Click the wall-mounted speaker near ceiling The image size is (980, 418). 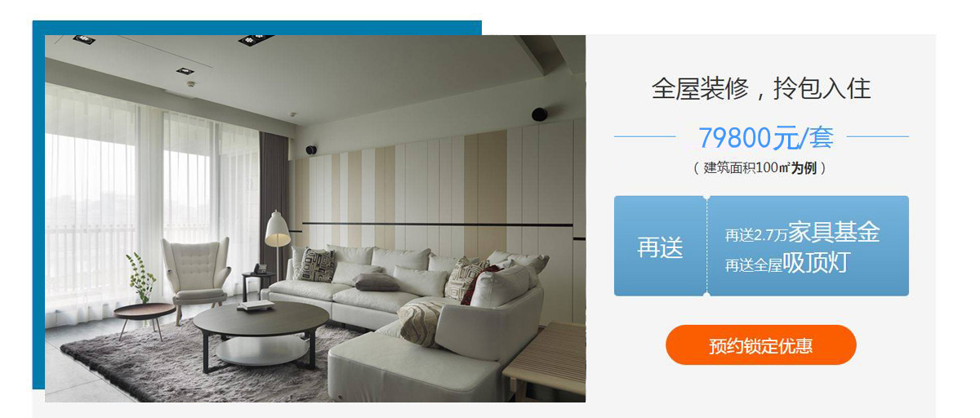point(539,114)
